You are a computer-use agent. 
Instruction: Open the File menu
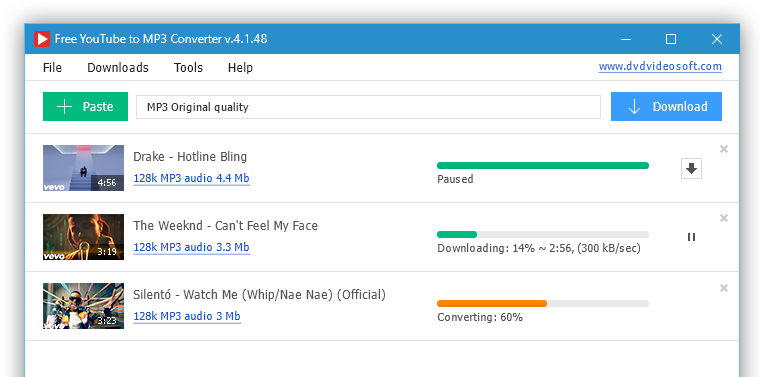point(52,68)
